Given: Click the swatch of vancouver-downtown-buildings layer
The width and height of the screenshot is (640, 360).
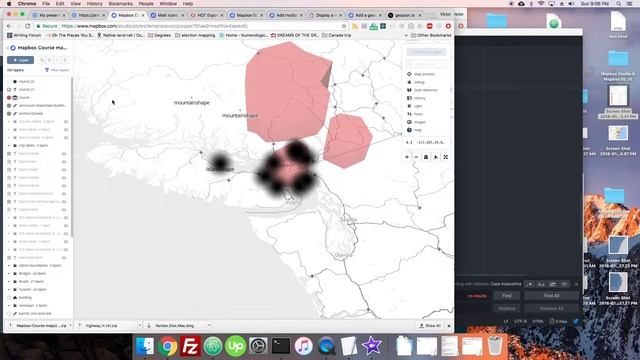Looking at the screenshot, I should (9, 106).
